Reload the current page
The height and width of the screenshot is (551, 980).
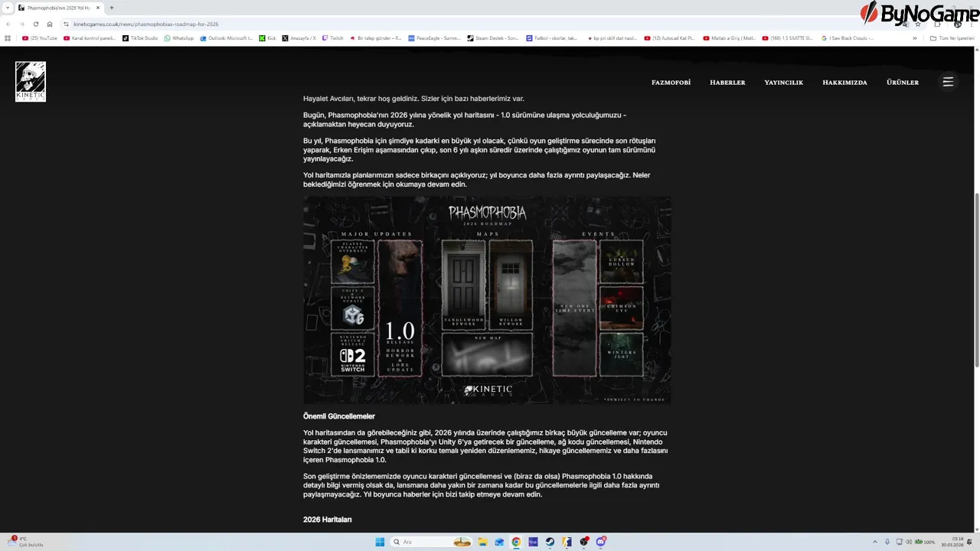(x=36, y=24)
